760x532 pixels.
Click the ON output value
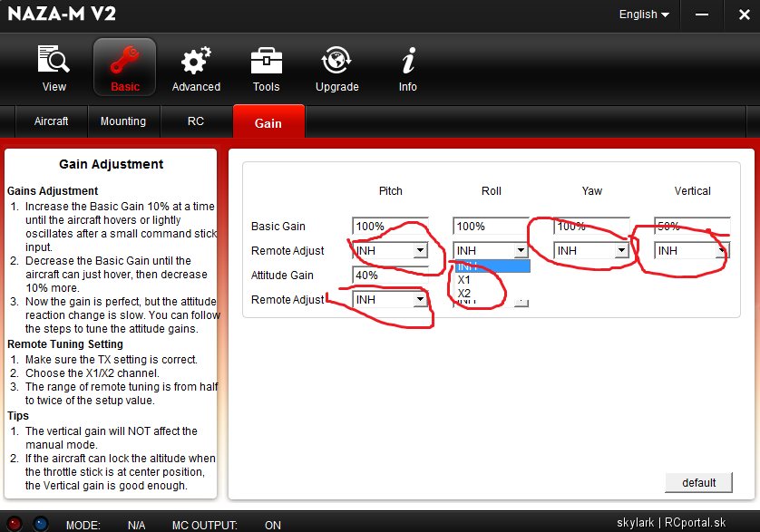coord(273,526)
